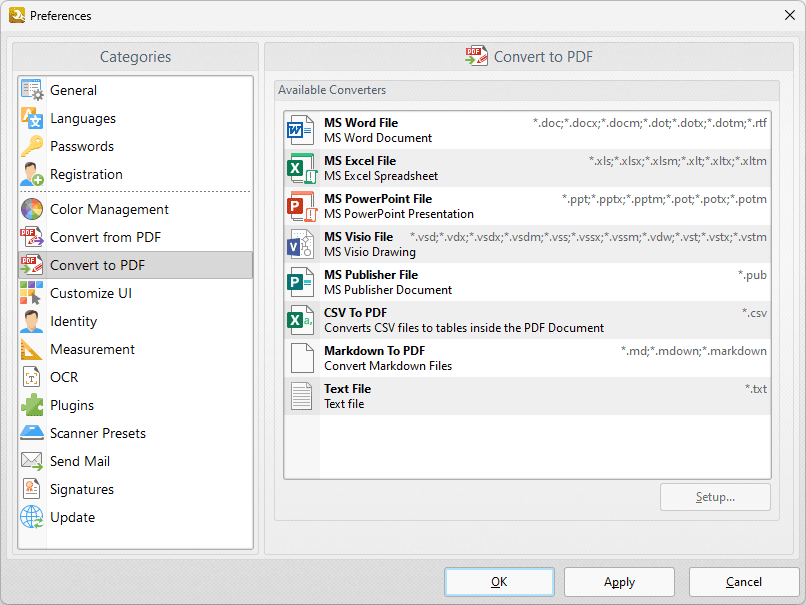Viewport: 806px width, 605px height.
Task: Click the Customize UI squares icon
Action: pyautogui.click(x=32, y=293)
